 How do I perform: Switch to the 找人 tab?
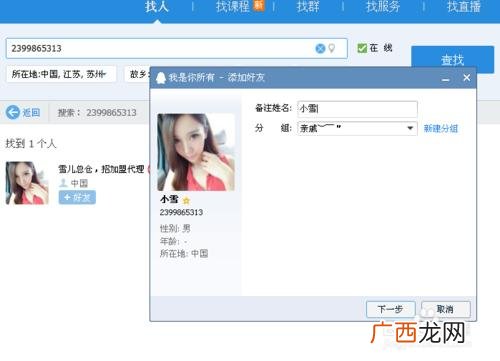[157, 7]
